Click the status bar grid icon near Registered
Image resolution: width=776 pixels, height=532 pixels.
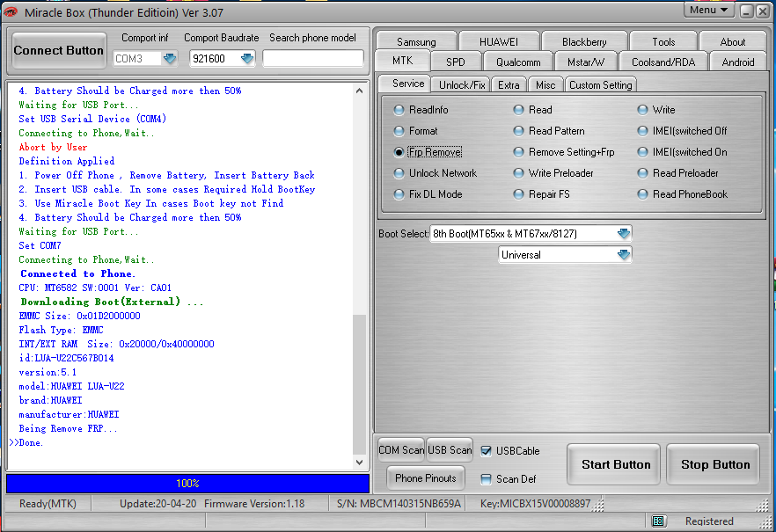point(658,521)
